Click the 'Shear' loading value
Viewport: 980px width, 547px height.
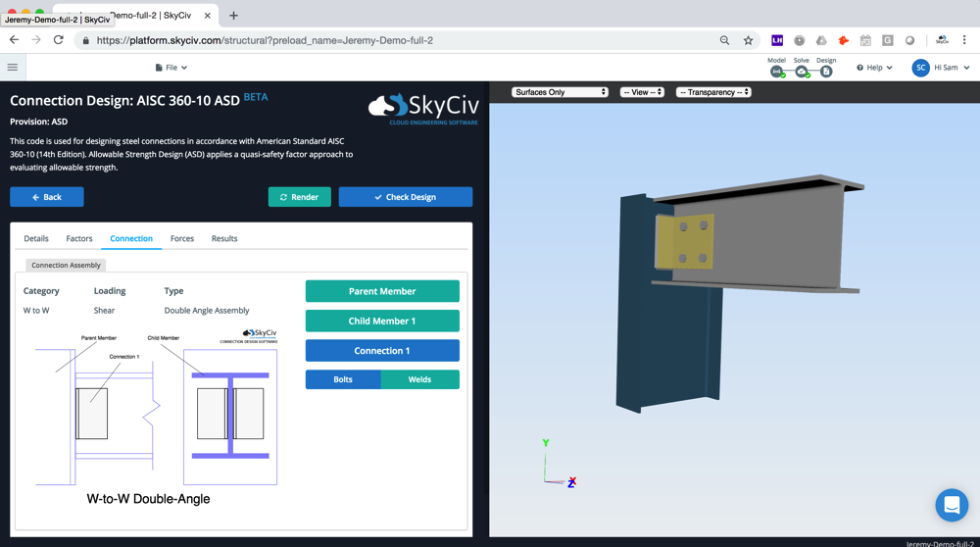pyautogui.click(x=104, y=310)
